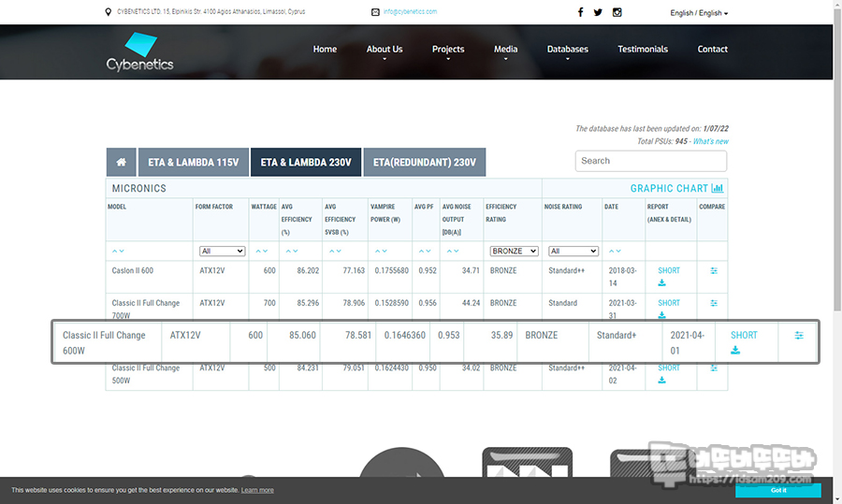Sort Avg Noise Output ascending arrow
This screenshot has height=504, width=842.
pos(449,252)
